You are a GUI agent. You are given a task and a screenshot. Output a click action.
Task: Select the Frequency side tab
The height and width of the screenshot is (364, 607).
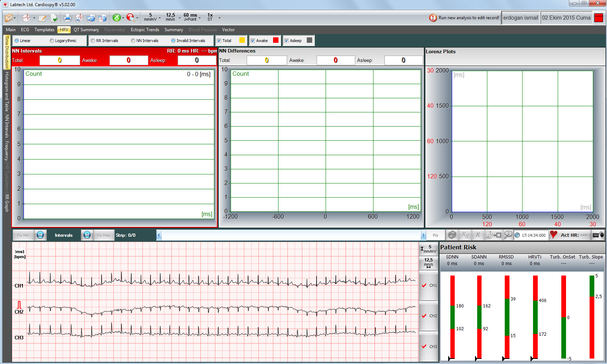coord(7,151)
